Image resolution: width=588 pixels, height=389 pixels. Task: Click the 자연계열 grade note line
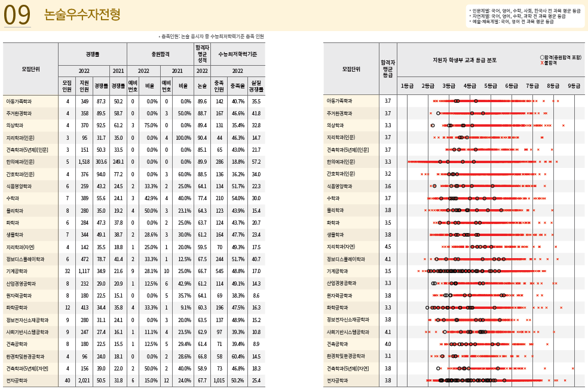tap(517, 17)
